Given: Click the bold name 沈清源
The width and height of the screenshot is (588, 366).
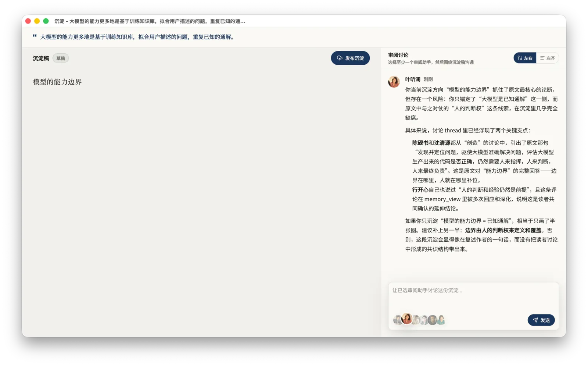Looking at the screenshot, I should pyautogui.click(x=442, y=143).
